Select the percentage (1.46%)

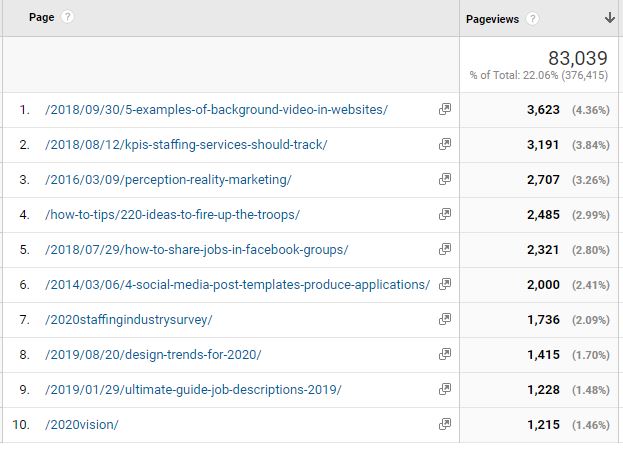click(x=591, y=425)
